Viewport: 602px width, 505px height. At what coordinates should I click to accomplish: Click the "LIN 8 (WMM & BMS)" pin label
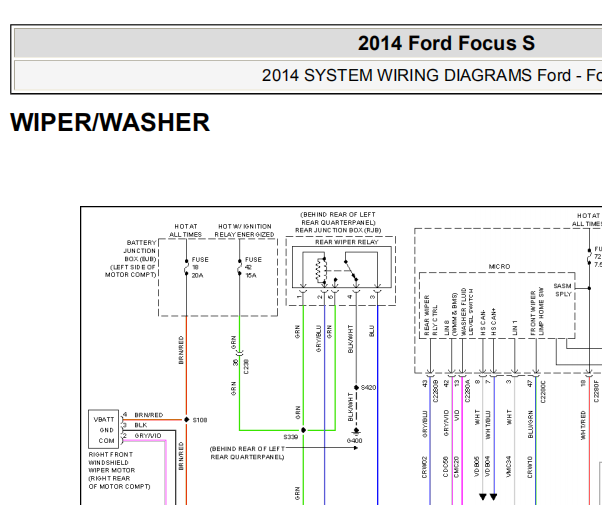[x=450, y=315]
